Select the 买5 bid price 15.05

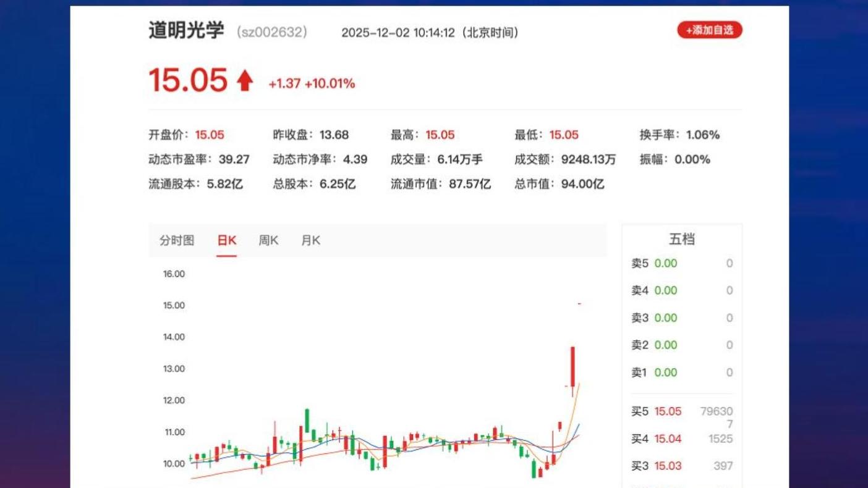[x=668, y=411]
